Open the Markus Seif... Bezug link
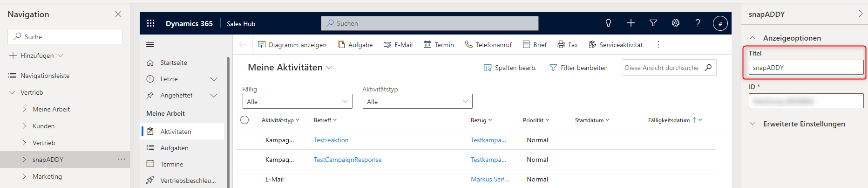This screenshot has height=188, width=868. pyautogui.click(x=490, y=179)
